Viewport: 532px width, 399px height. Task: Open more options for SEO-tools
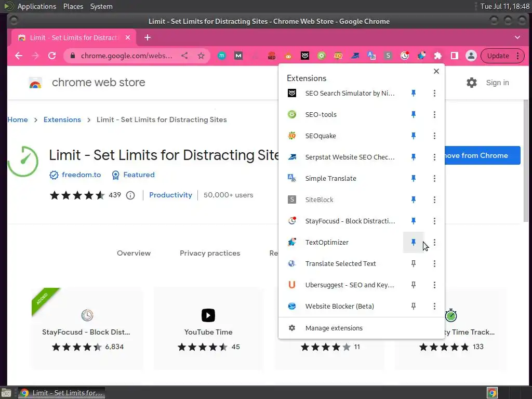pos(434,114)
